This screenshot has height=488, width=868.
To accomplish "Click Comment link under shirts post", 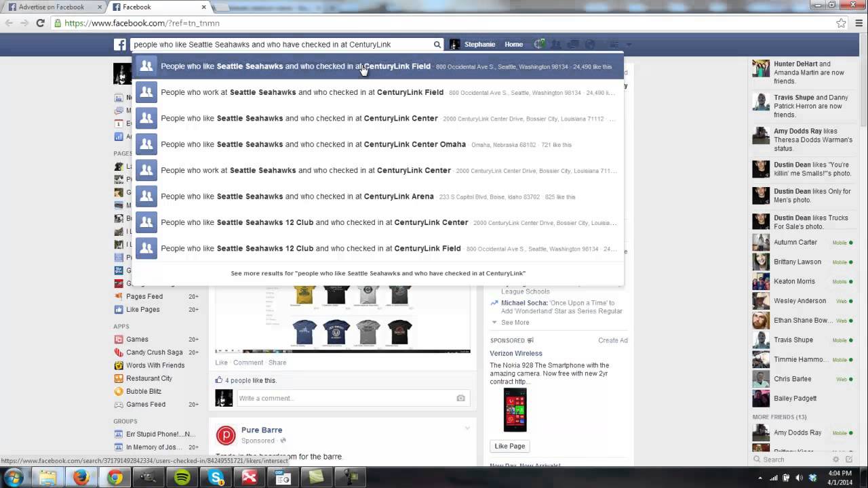I will click(x=248, y=363).
